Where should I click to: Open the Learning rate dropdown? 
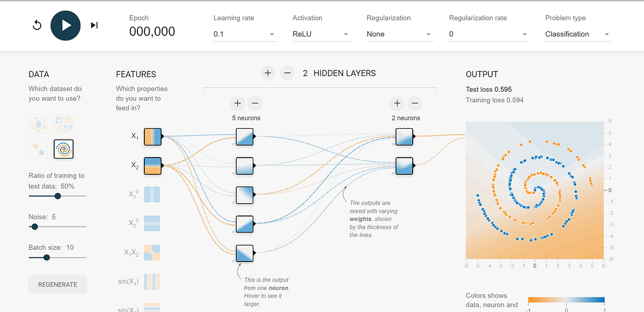244,34
